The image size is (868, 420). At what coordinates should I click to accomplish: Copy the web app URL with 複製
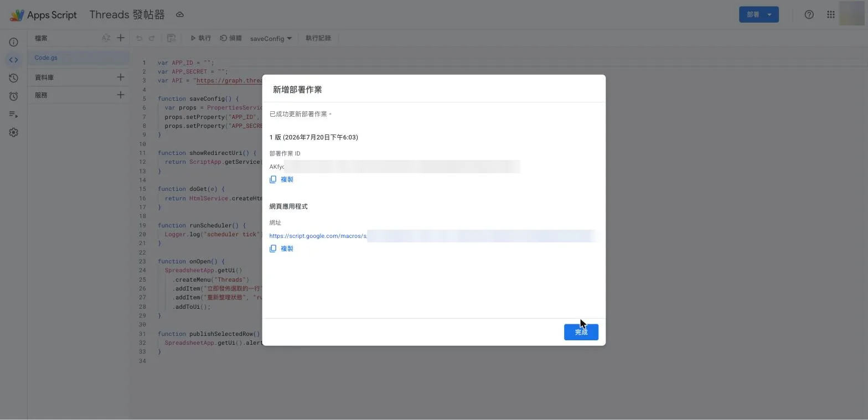[x=281, y=248]
